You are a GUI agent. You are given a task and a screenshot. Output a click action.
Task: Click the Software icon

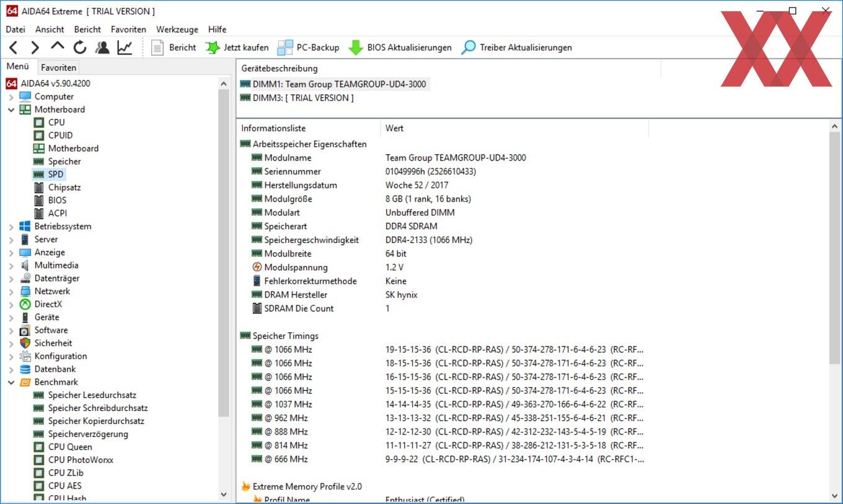pyautogui.click(x=25, y=330)
